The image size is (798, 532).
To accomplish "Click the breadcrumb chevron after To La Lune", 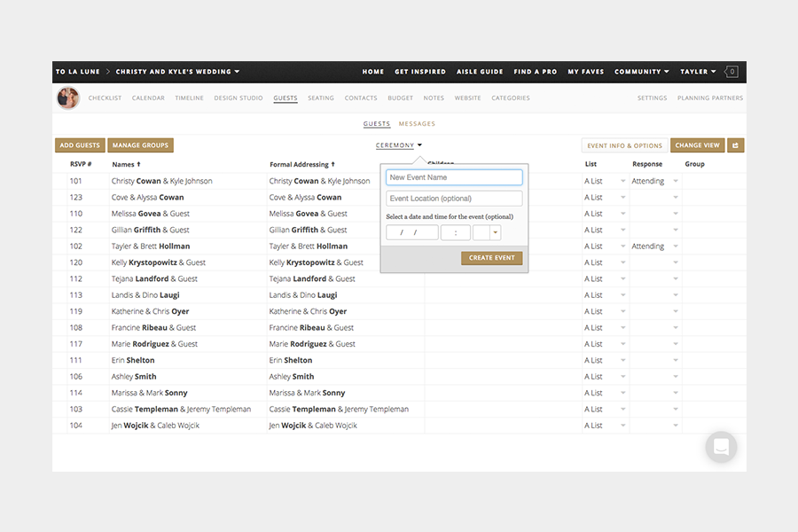I will coord(108,72).
